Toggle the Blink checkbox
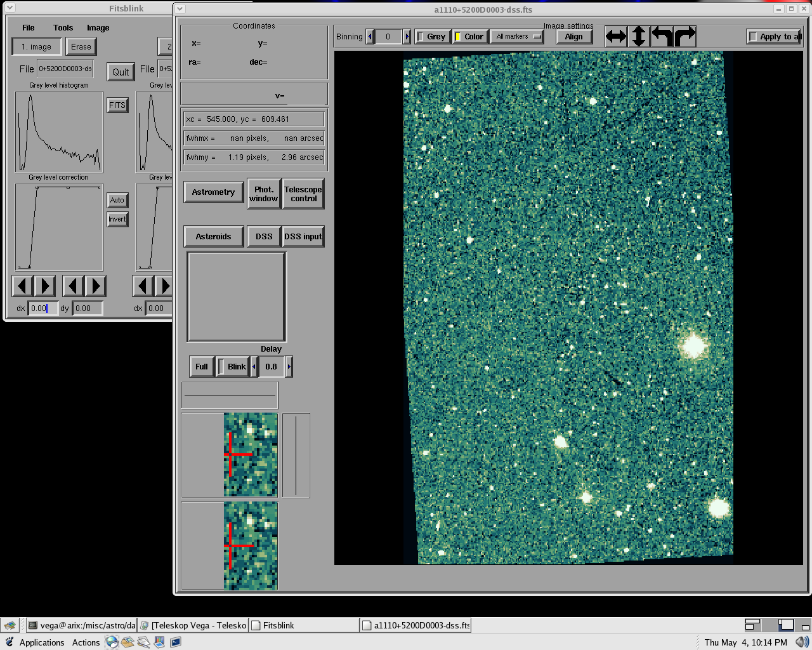 (233, 367)
